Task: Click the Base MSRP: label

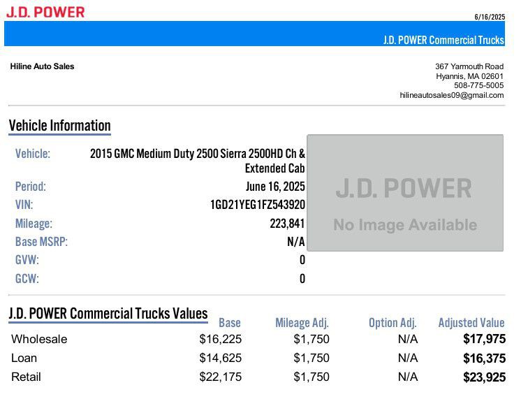Action: (41, 242)
